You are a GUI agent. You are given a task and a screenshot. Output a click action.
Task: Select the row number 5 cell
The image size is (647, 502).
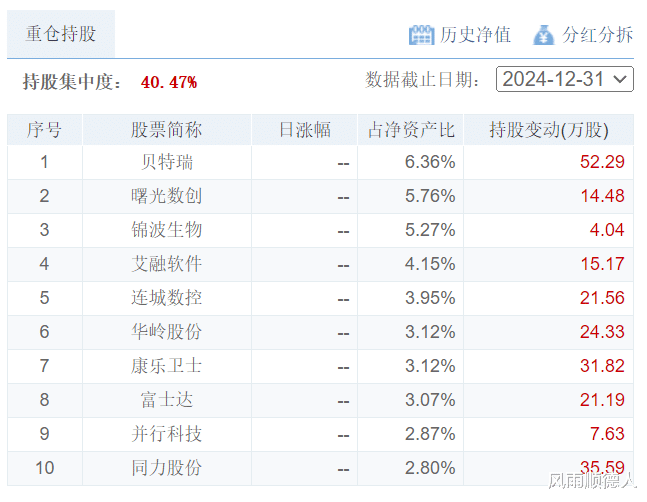click(x=45, y=298)
